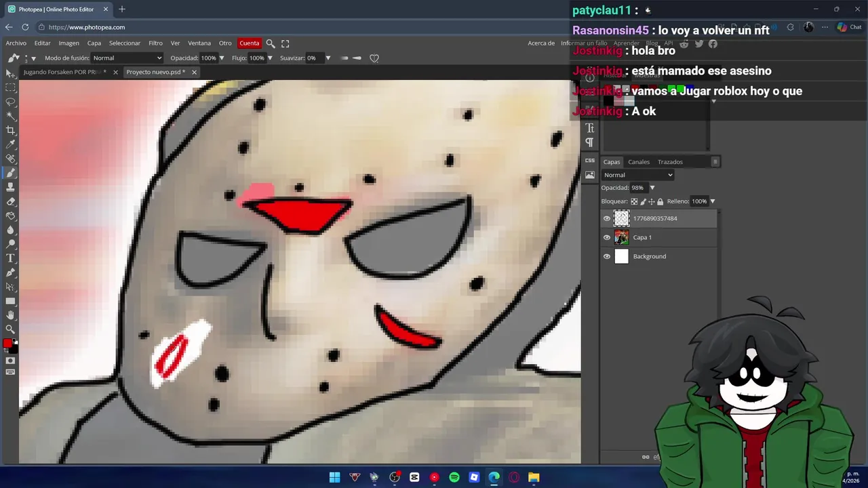
Task: Select the Brush tool
Action: tap(10, 173)
